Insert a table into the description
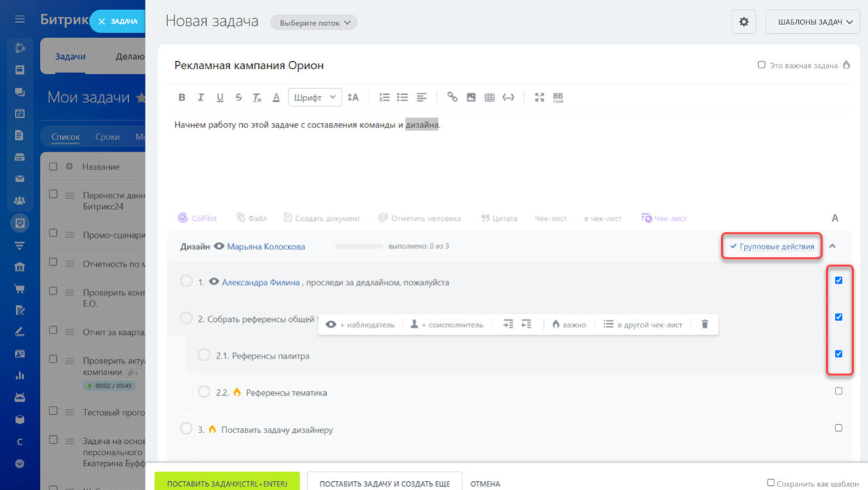The image size is (868, 490). click(490, 98)
